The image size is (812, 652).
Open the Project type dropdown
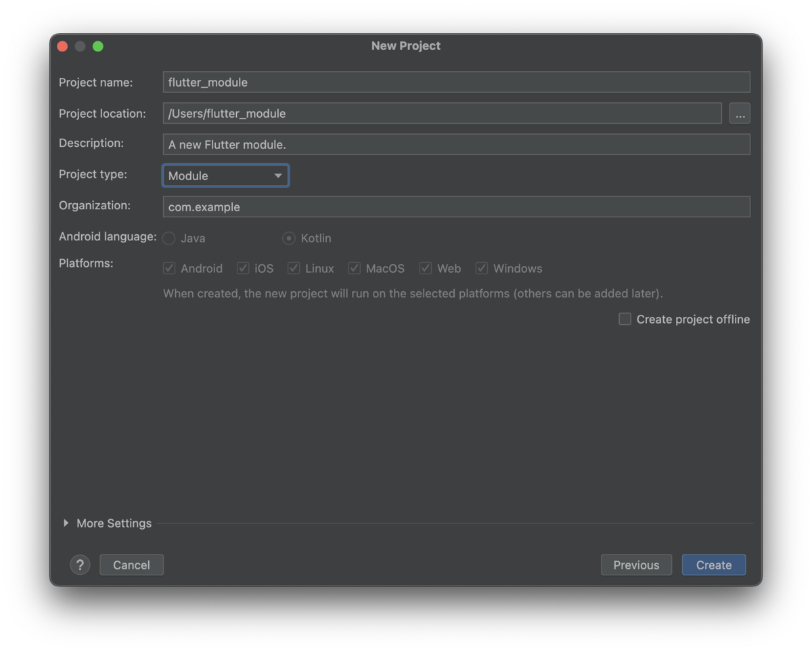point(225,176)
